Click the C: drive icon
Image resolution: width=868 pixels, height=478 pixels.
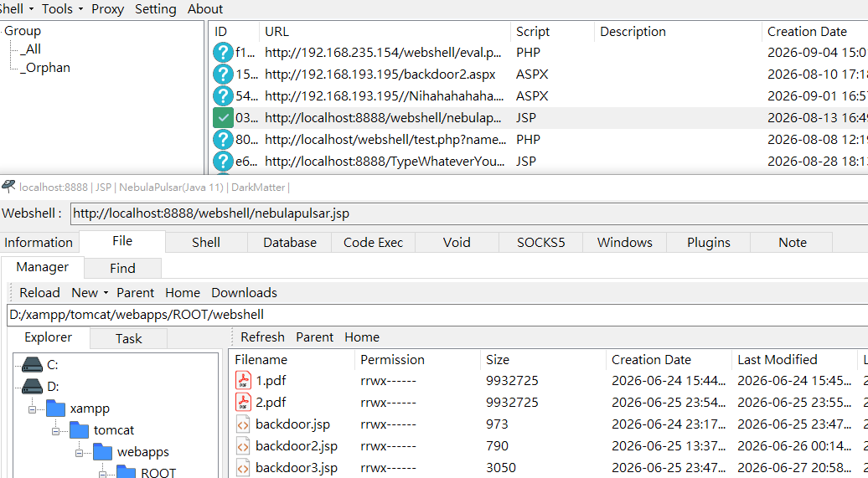pos(32,365)
